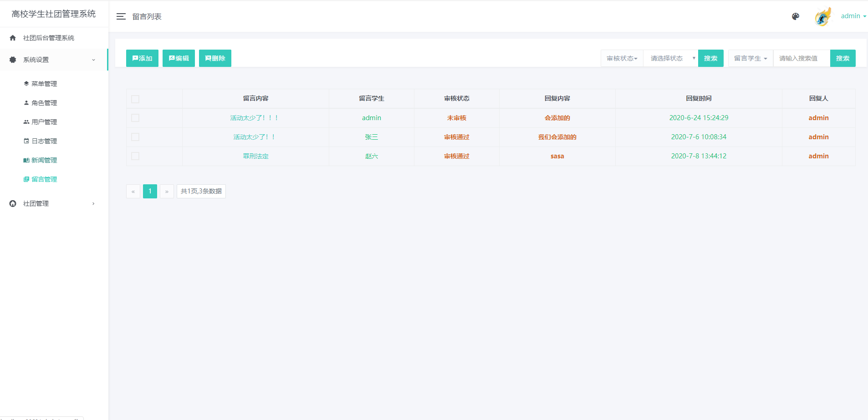
Task: Click the 罪刑法定 message cell
Action: click(x=255, y=156)
